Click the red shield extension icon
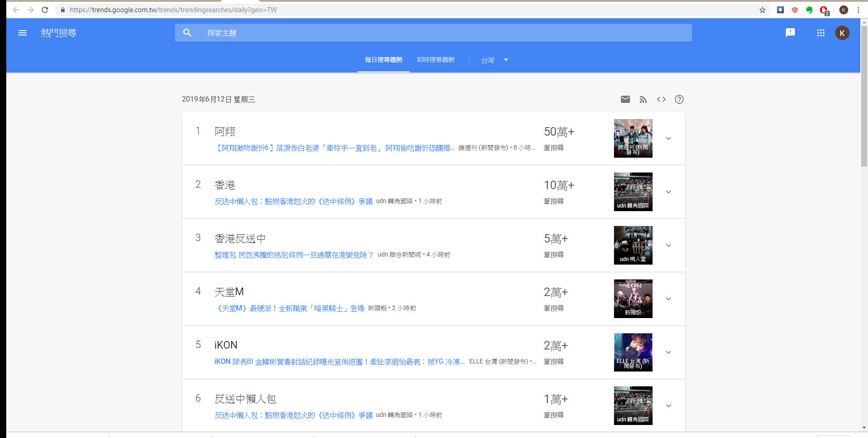The height and width of the screenshot is (438, 868). click(x=795, y=9)
